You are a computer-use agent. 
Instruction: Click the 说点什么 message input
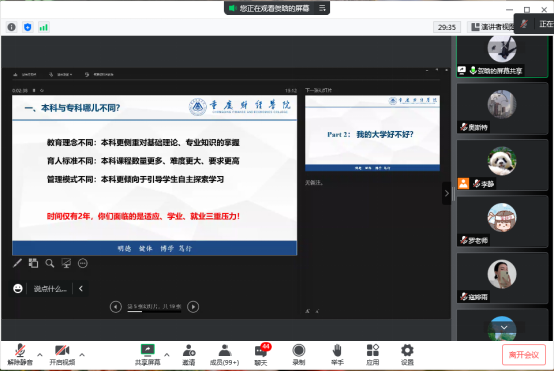(x=50, y=289)
